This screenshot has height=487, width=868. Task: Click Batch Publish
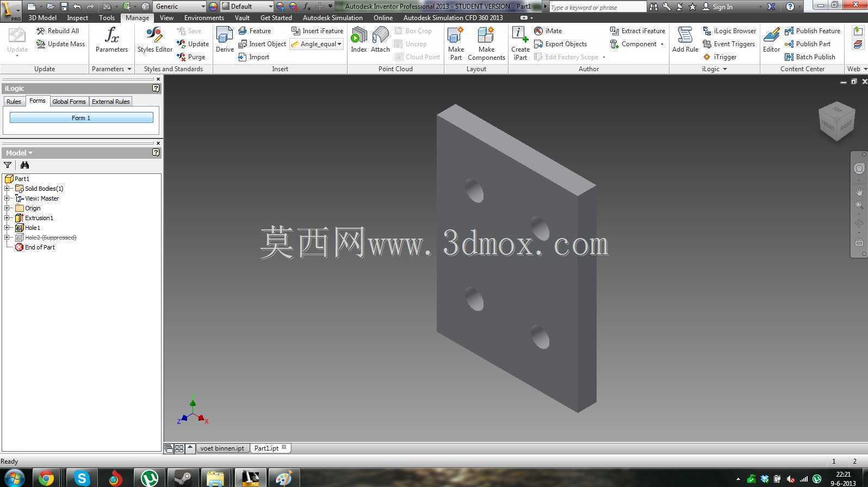click(810, 57)
